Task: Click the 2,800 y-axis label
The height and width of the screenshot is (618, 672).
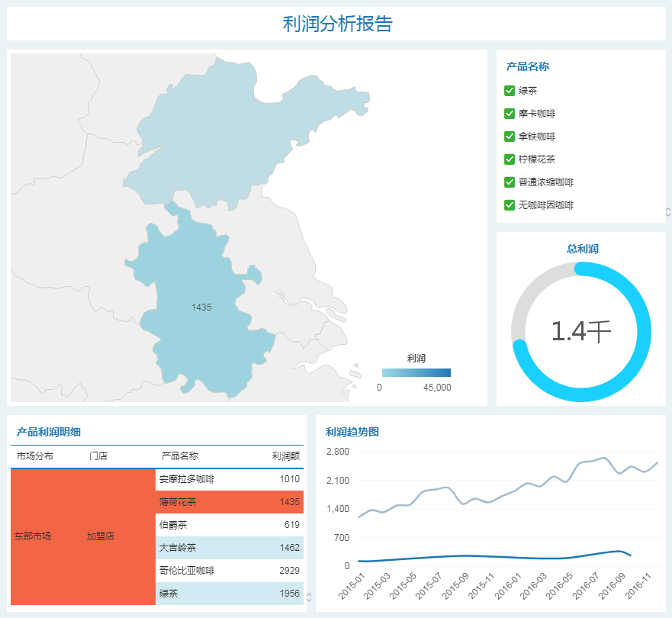Action: [338, 451]
